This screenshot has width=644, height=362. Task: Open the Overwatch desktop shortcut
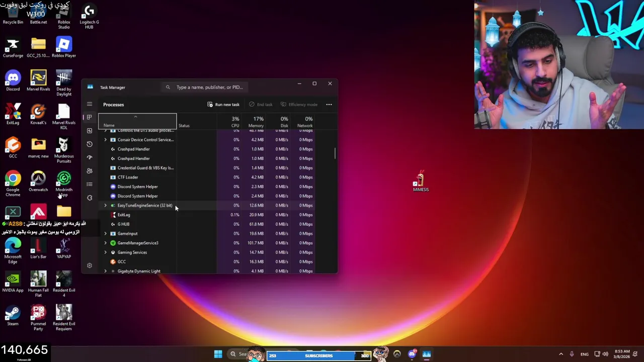[x=38, y=182]
